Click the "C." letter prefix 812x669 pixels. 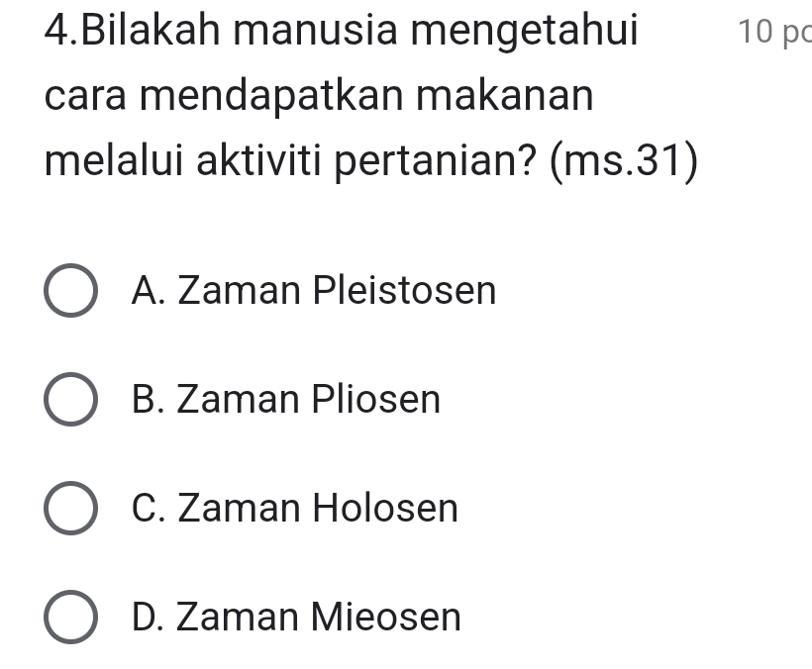click(149, 509)
